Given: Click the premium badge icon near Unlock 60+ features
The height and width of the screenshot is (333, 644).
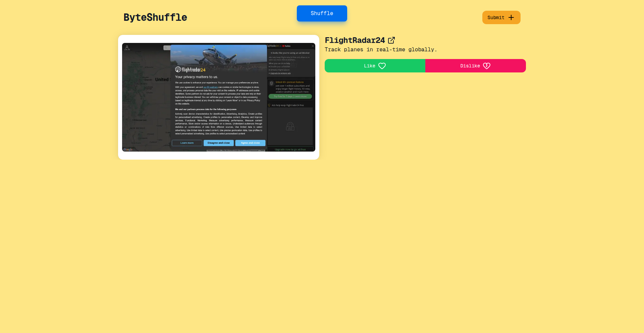Looking at the screenshot, I should (271, 83).
